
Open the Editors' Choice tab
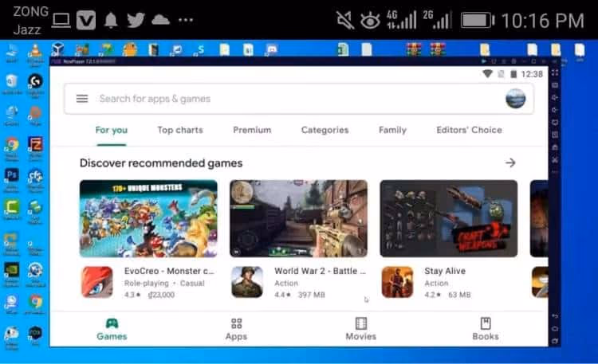[469, 130]
